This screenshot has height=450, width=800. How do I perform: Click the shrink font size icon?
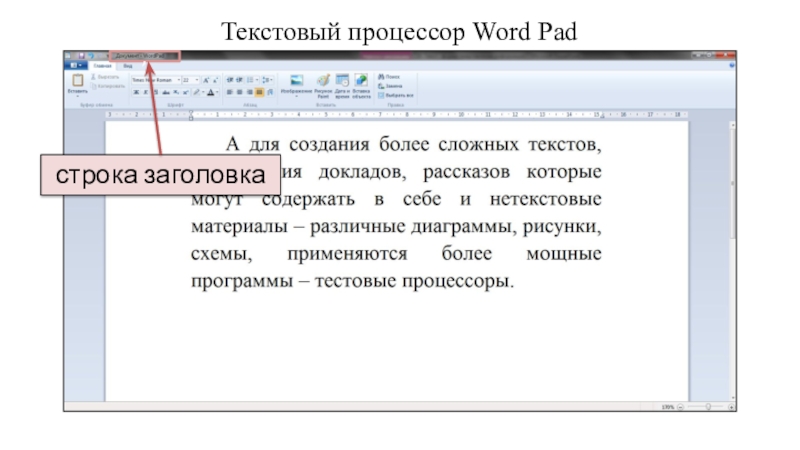pos(215,80)
